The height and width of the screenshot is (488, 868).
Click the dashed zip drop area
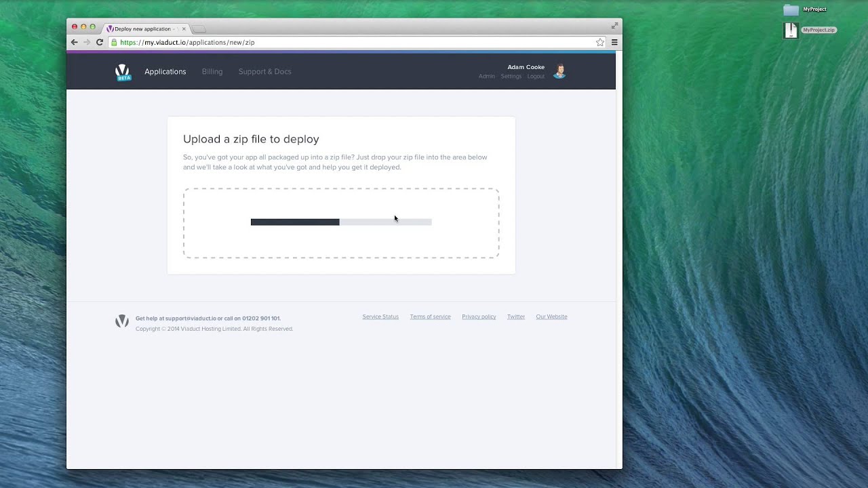341,223
